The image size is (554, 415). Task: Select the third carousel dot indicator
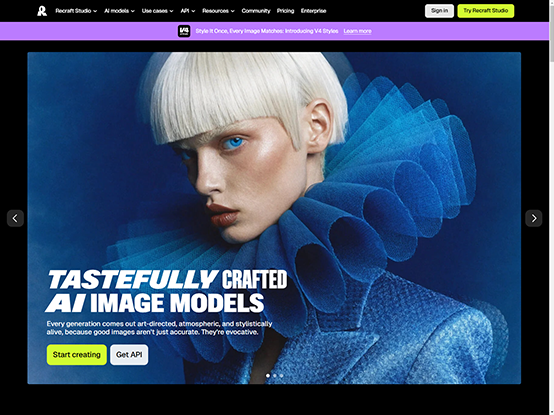pyautogui.click(x=281, y=375)
